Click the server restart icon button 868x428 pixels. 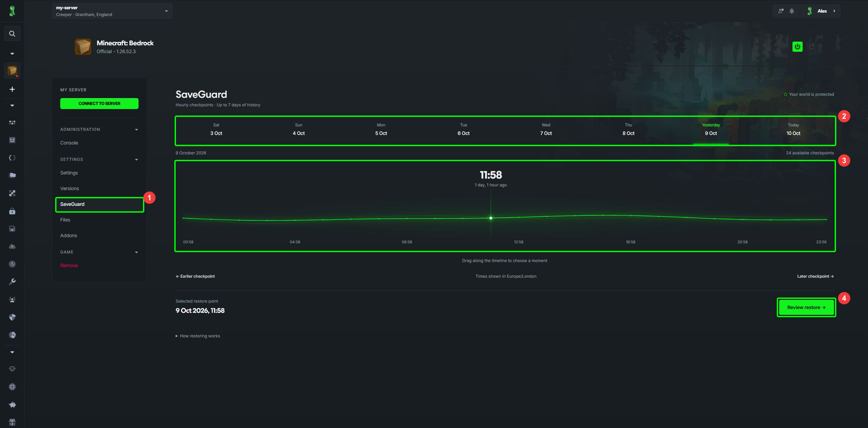tap(811, 47)
